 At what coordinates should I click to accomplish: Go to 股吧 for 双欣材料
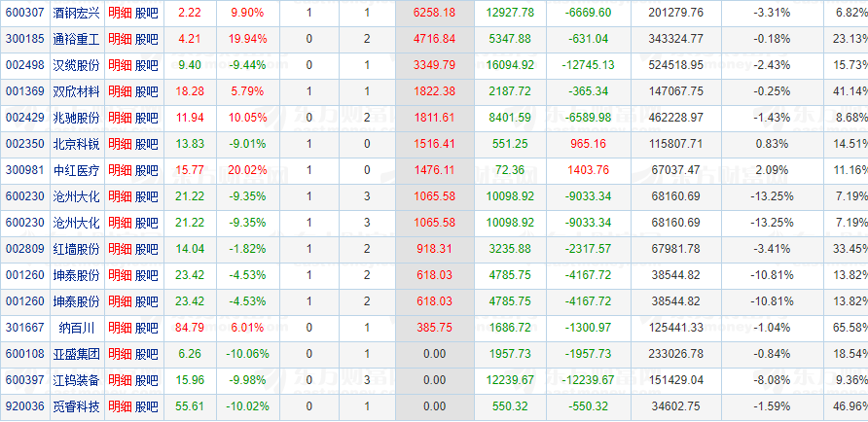click(x=147, y=91)
